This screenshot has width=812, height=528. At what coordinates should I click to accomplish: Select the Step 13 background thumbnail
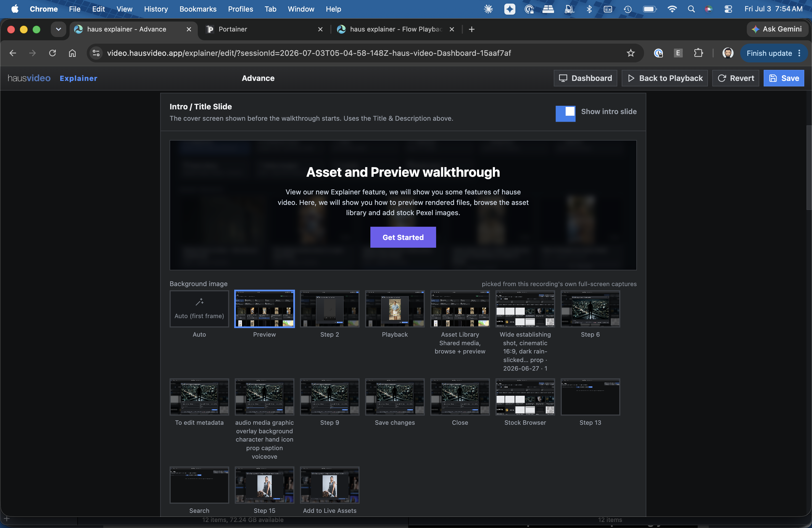pyautogui.click(x=590, y=397)
